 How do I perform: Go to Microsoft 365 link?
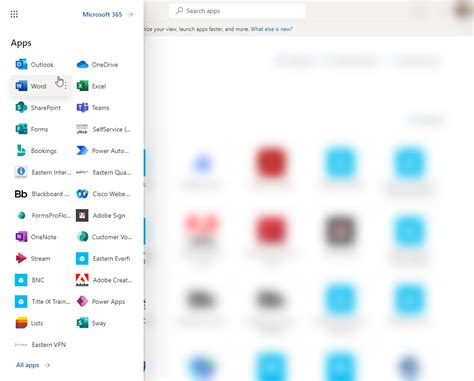click(x=108, y=14)
